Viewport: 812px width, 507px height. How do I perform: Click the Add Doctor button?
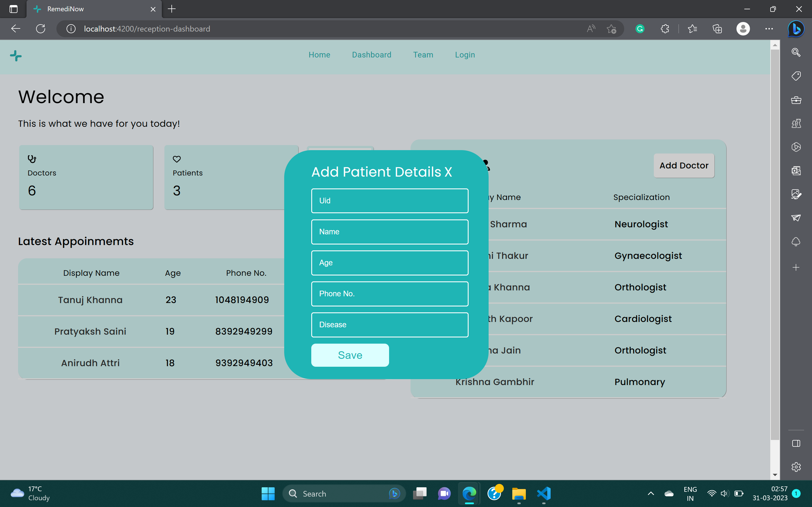(684, 165)
